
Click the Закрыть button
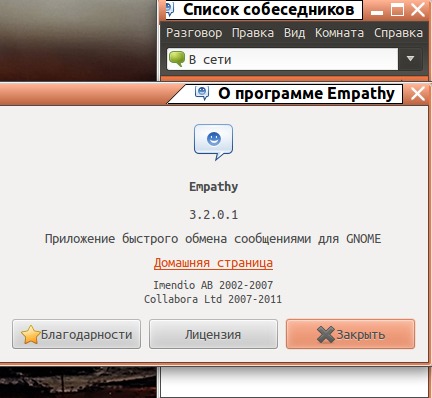coord(350,334)
